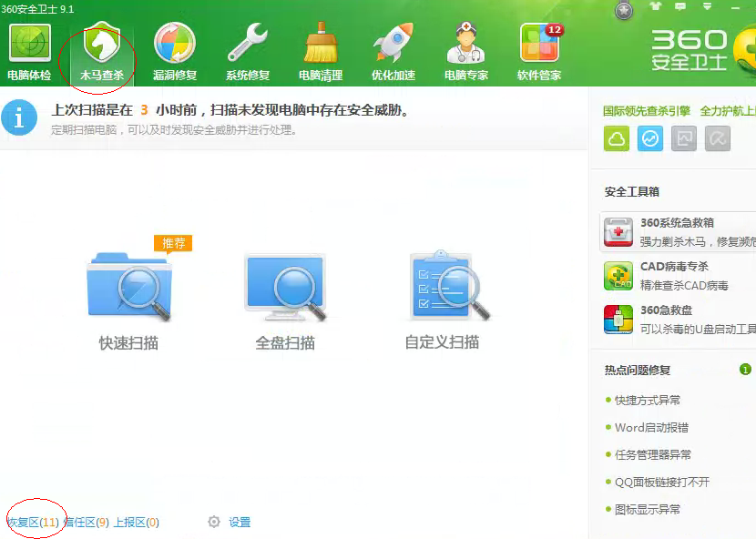756x539 pixels.
Task: Open the 电脑清理 broom cleanup tool
Action: 321,53
